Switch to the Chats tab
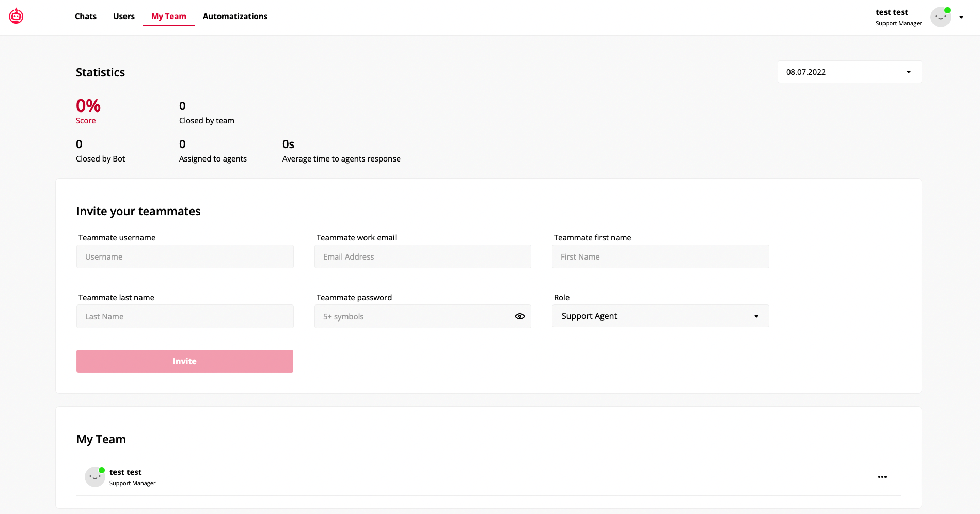Viewport: 980px width, 514px height. [x=86, y=17]
